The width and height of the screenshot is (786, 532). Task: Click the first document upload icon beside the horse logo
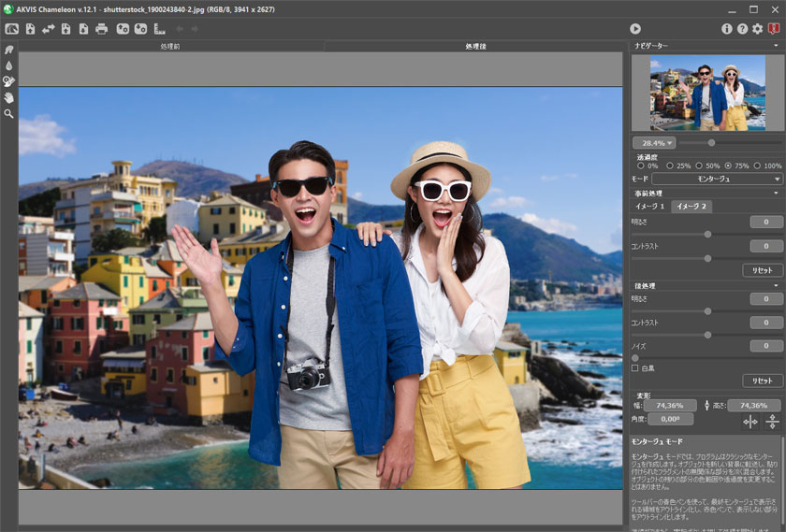click(x=31, y=29)
